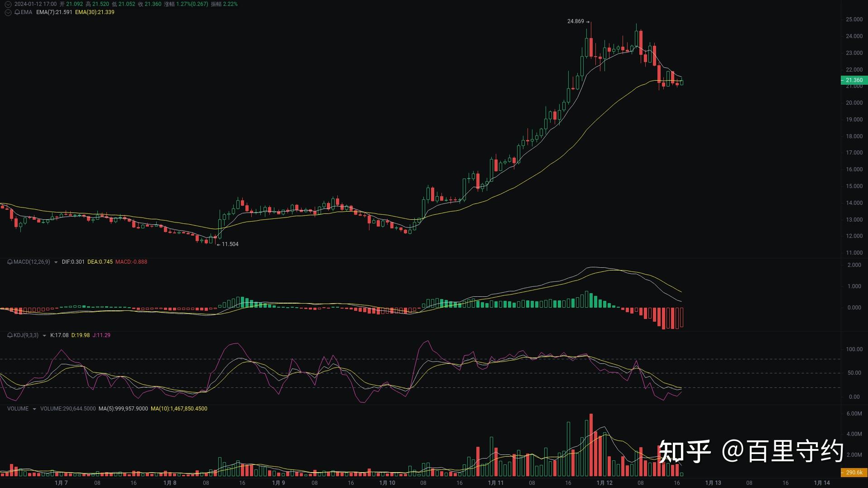Viewport: 868px width, 488px height.
Task: Click the VOLUME:290,644.5000 readout
Action: pos(68,409)
